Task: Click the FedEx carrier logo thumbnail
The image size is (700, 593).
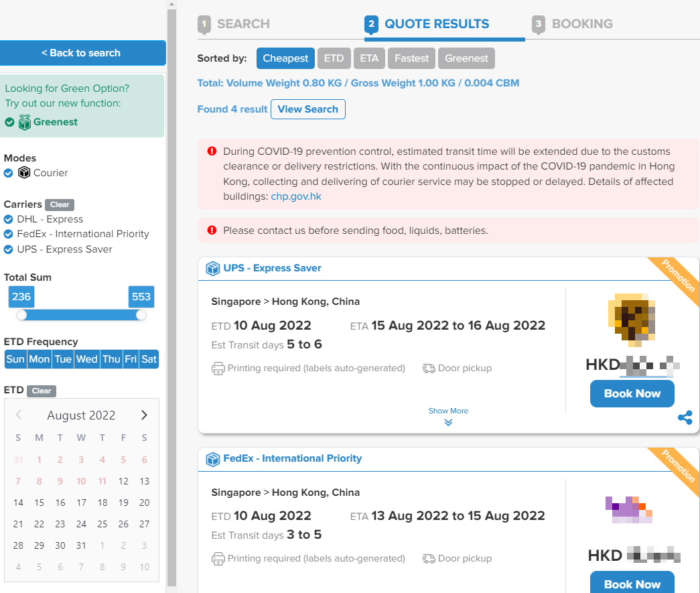Action: click(628, 509)
